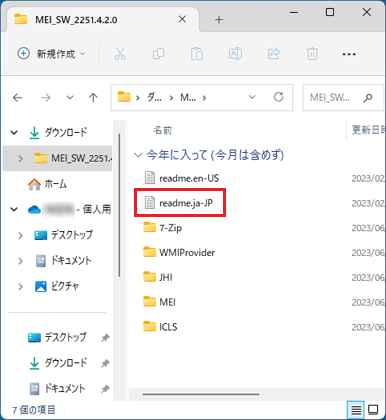The width and height of the screenshot is (386, 420).
Task: Open pinned デスクトップ quick access item
Action: [57, 337]
